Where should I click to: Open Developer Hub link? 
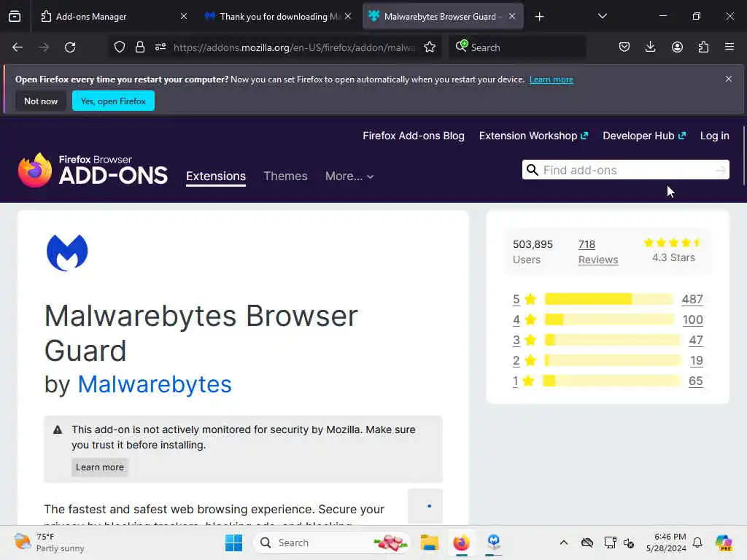tap(644, 136)
